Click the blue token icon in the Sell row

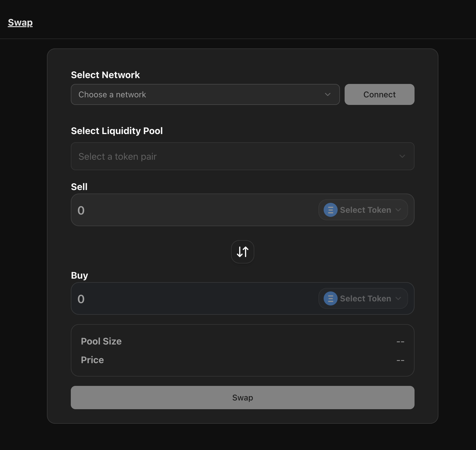pyautogui.click(x=330, y=210)
